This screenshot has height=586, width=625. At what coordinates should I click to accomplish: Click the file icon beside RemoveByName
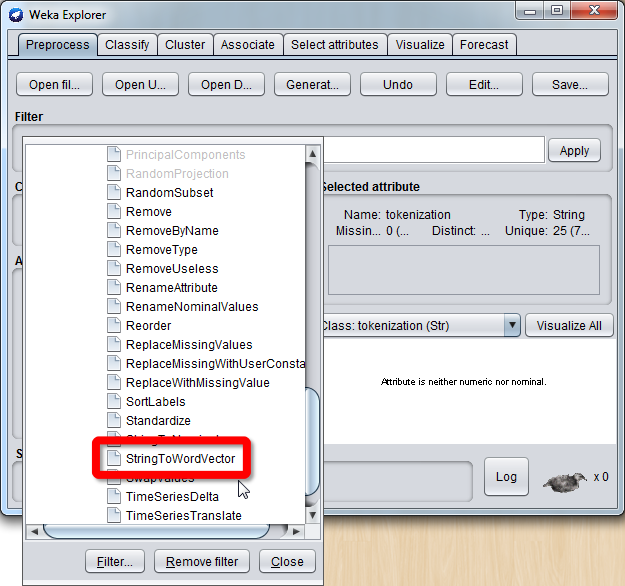point(114,230)
